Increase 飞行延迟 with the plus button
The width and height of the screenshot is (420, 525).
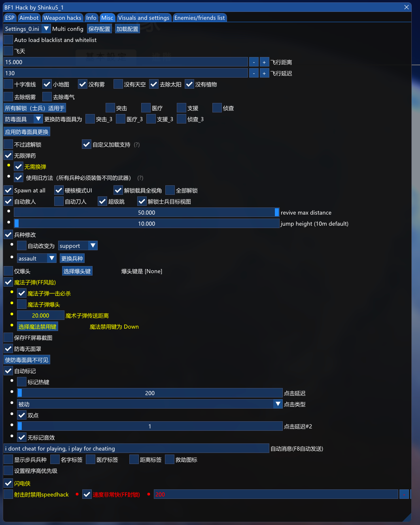point(264,73)
